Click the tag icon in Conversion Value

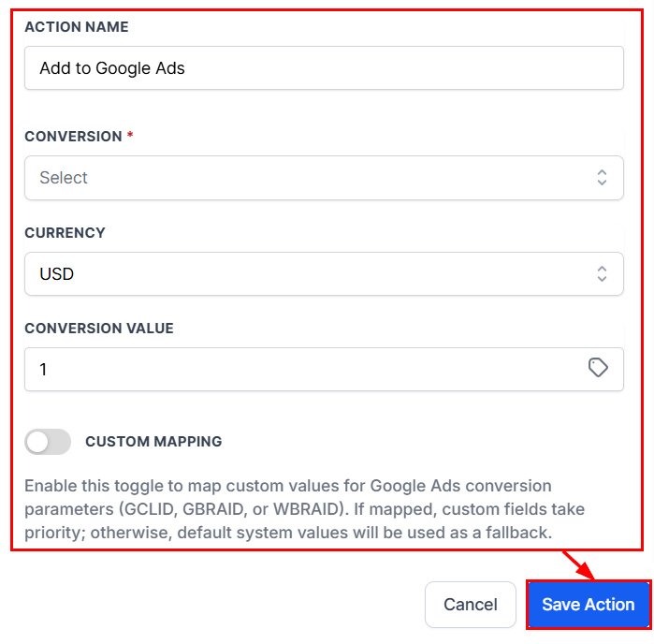tap(598, 368)
